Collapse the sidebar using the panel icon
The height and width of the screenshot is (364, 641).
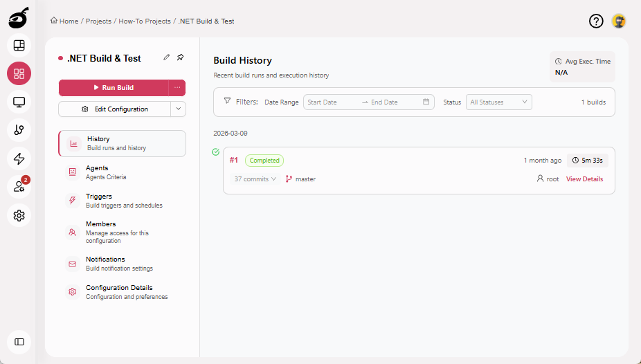tap(19, 342)
